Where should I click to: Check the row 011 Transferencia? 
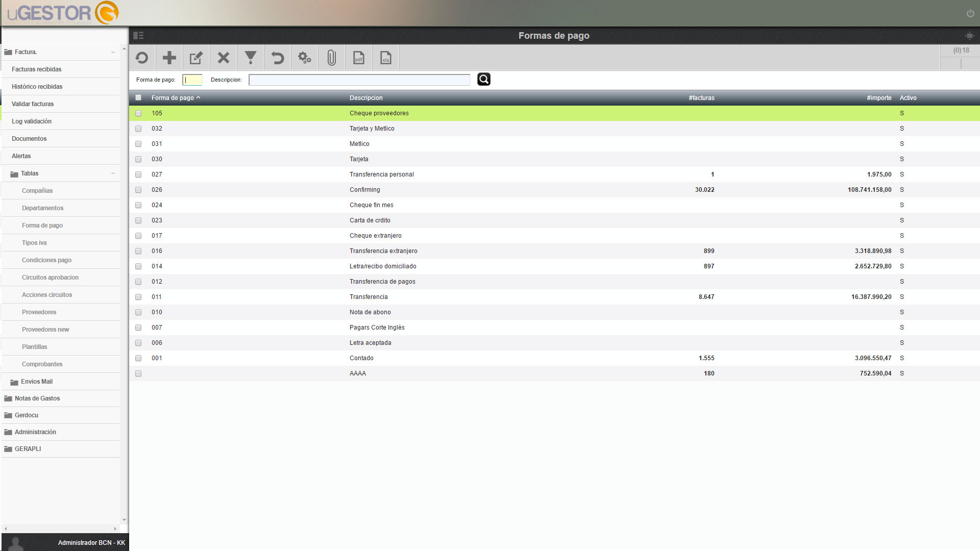click(x=138, y=297)
